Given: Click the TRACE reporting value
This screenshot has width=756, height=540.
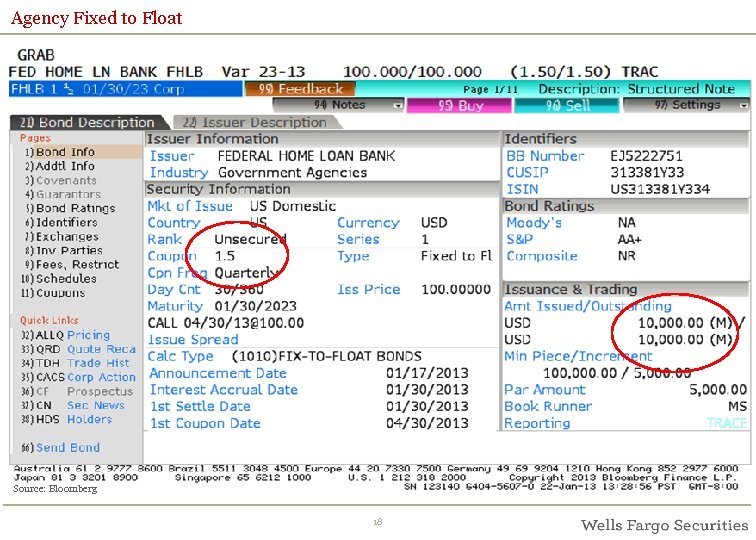Looking at the screenshot, I should [727, 424].
